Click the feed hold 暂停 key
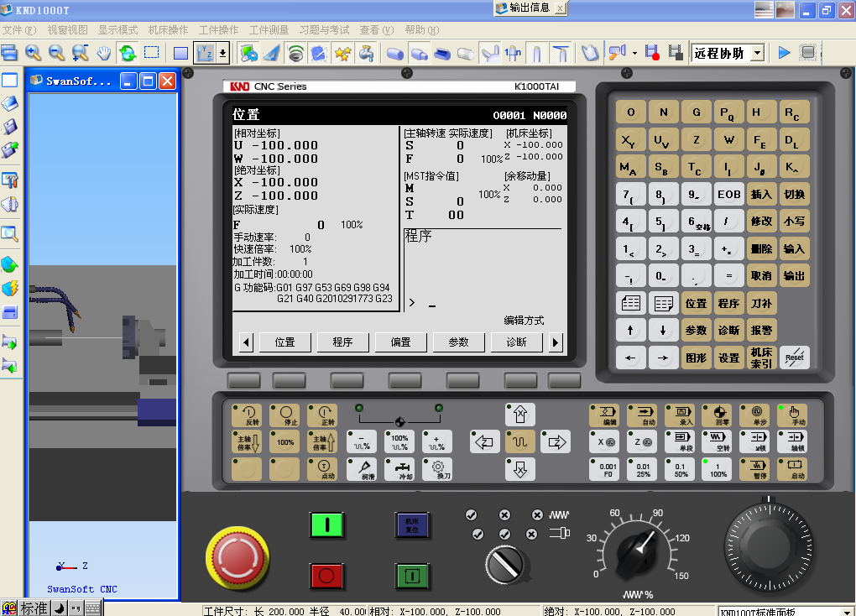 tap(754, 469)
